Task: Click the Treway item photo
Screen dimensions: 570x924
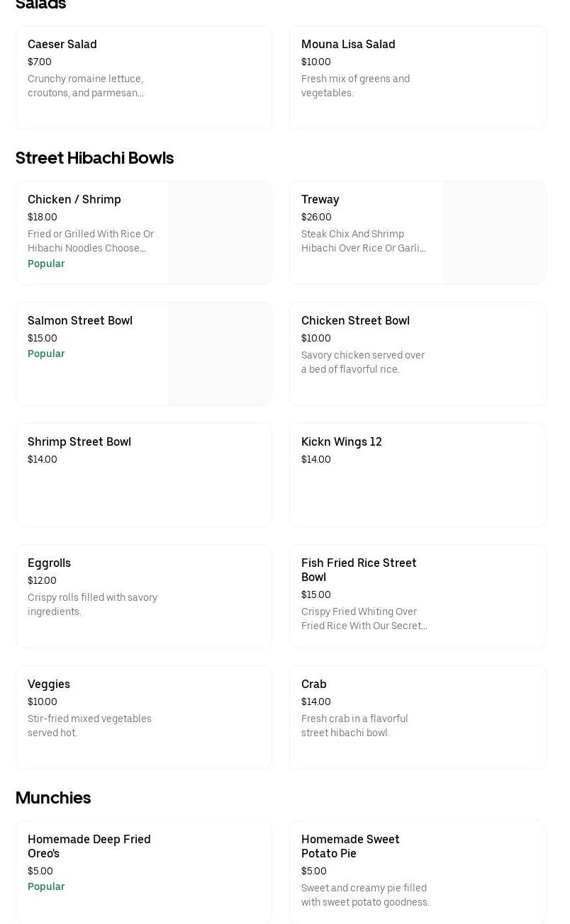Action: click(494, 232)
